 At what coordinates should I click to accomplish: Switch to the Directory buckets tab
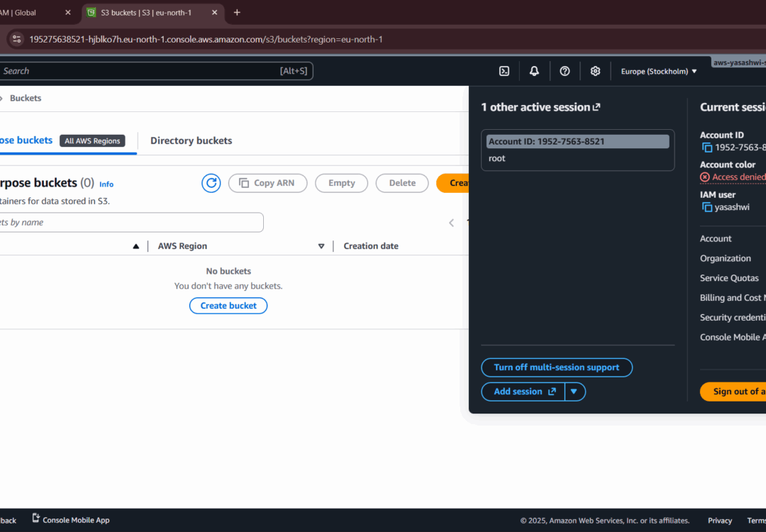click(x=191, y=140)
